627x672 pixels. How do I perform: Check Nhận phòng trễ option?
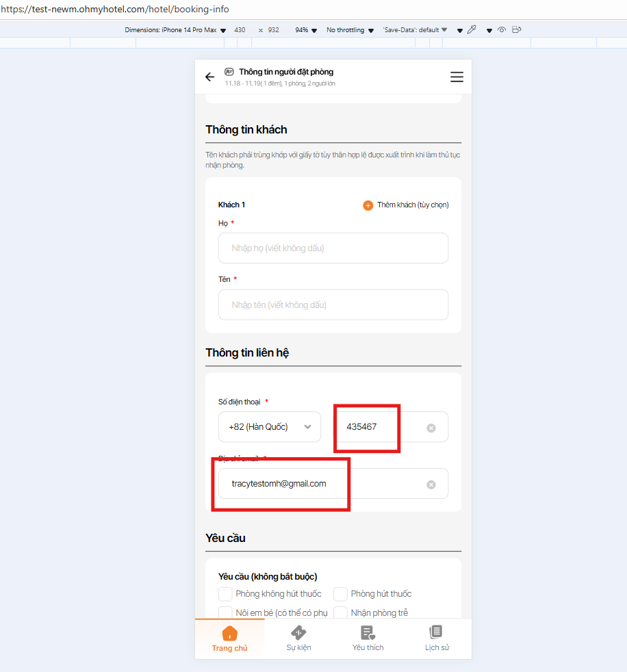coord(340,612)
